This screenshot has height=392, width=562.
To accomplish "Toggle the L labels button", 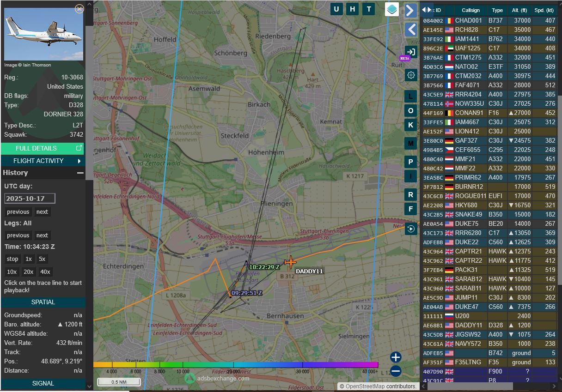I will [x=410, y=96].
